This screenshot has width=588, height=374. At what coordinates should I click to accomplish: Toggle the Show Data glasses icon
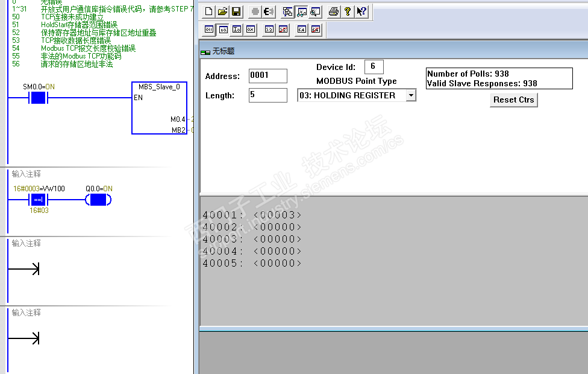(301, 11)
